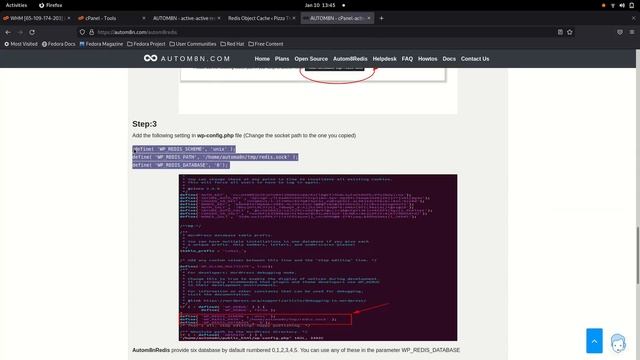Click the WP_REDIS_DATABASE define code line
Viewport: 640px width, 360px height.
[x=181, y=165]
